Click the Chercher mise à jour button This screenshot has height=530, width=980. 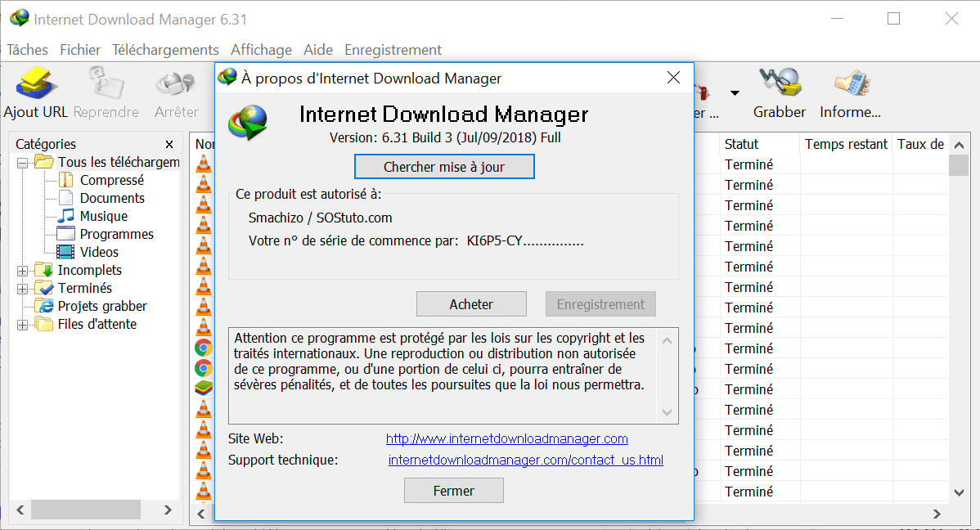coord(444,167)
